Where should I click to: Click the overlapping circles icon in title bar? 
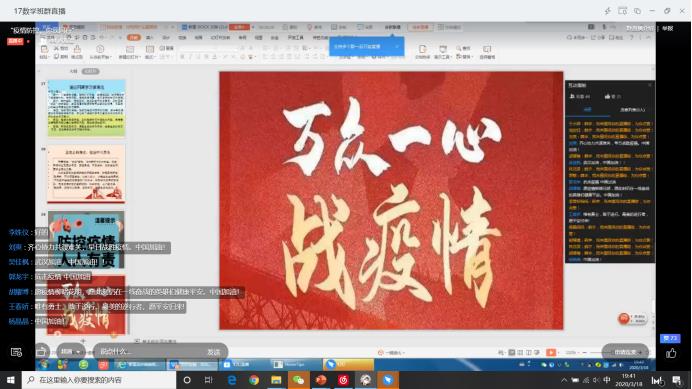[637, 11]
